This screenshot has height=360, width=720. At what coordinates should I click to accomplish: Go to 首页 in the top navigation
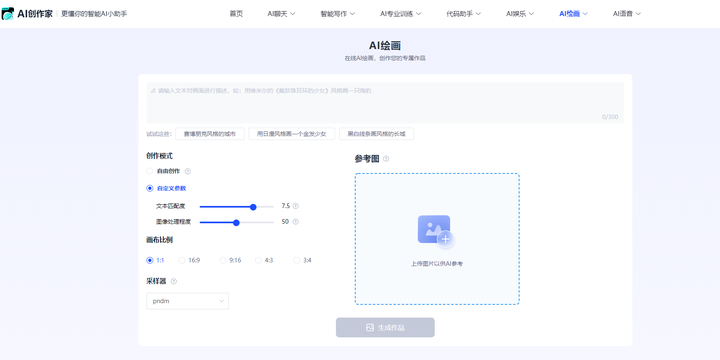click(x=236, y=14)
